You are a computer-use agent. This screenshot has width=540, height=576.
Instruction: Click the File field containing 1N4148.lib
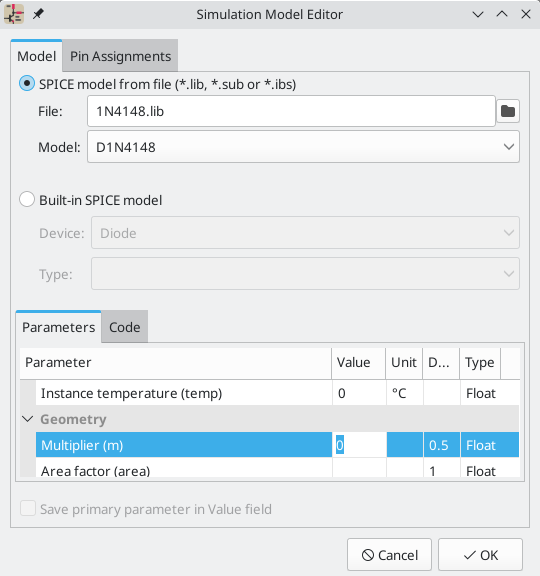(291, 111)
